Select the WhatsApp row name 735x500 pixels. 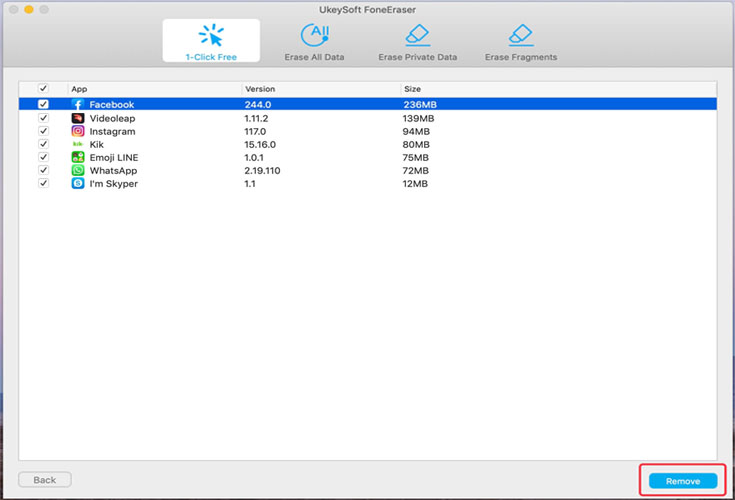(113, 171)
